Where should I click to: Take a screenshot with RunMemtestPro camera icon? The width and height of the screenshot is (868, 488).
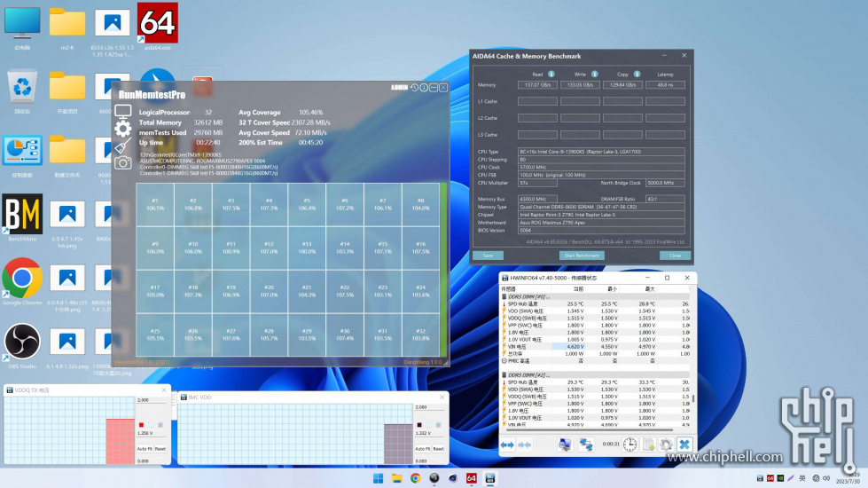tap(123, 163)
